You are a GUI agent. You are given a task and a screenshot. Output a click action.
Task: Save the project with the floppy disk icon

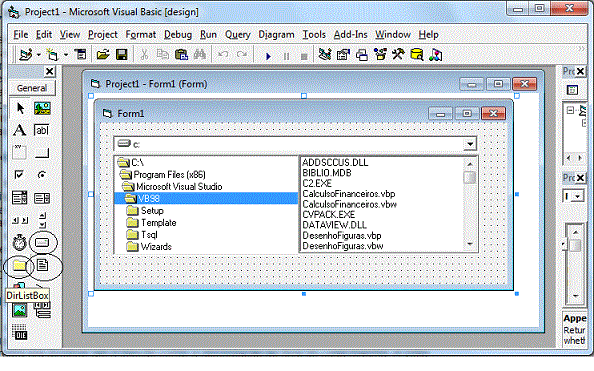tap(122, 55)
